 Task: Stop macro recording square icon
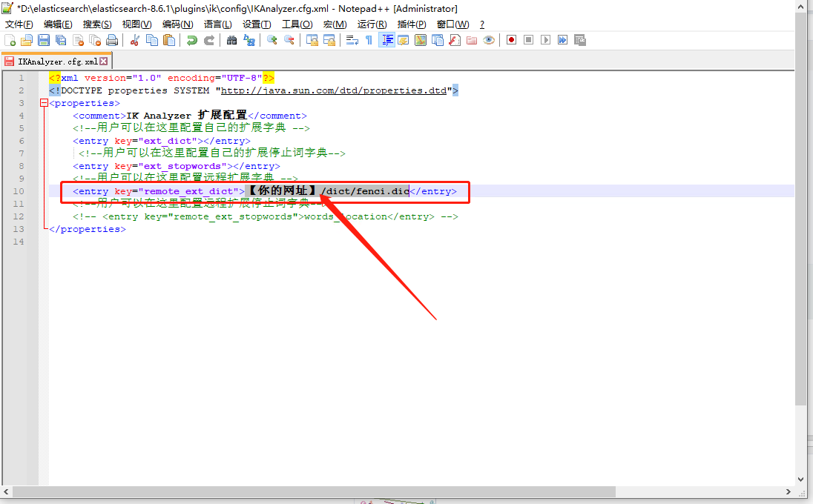pos(528,41)
